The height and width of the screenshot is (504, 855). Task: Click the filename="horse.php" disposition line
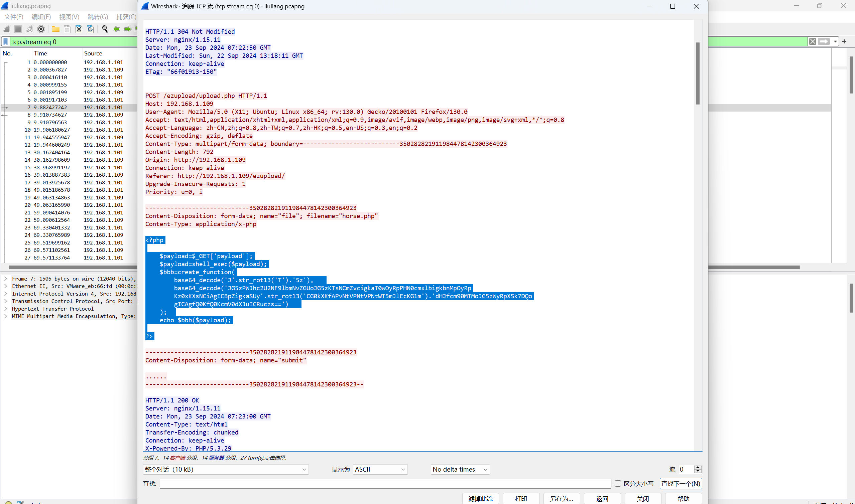click(x=261, y=216)
